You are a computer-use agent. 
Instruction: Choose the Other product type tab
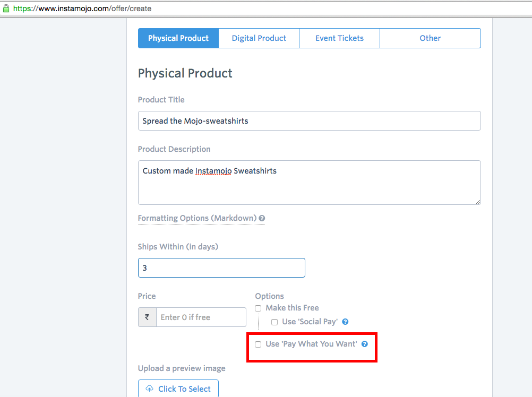tap(430, 38)
